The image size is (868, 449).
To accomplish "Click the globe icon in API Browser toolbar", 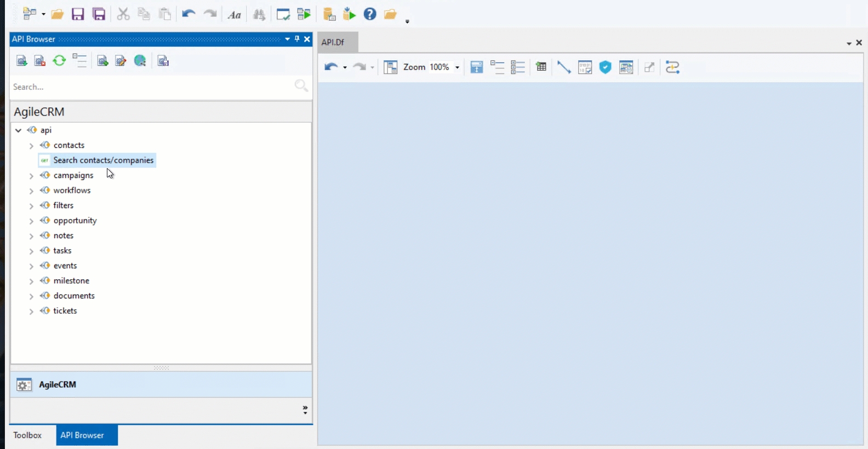I will pyautogui.click(x=140, y=61).
